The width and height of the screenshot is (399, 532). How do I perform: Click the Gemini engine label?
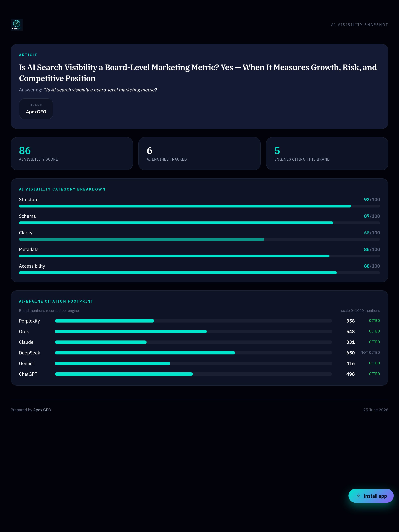click(x=26, y=363)
